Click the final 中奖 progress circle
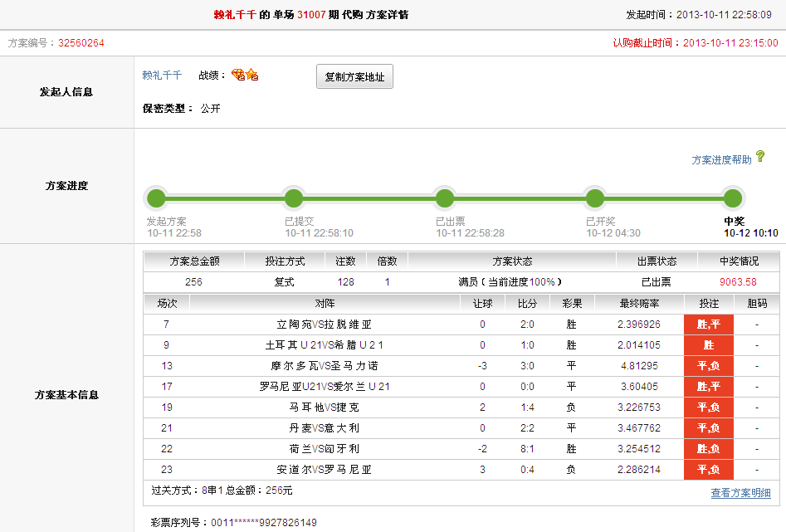Viewport: 786px width, 532px height. (x=732, y=198)
